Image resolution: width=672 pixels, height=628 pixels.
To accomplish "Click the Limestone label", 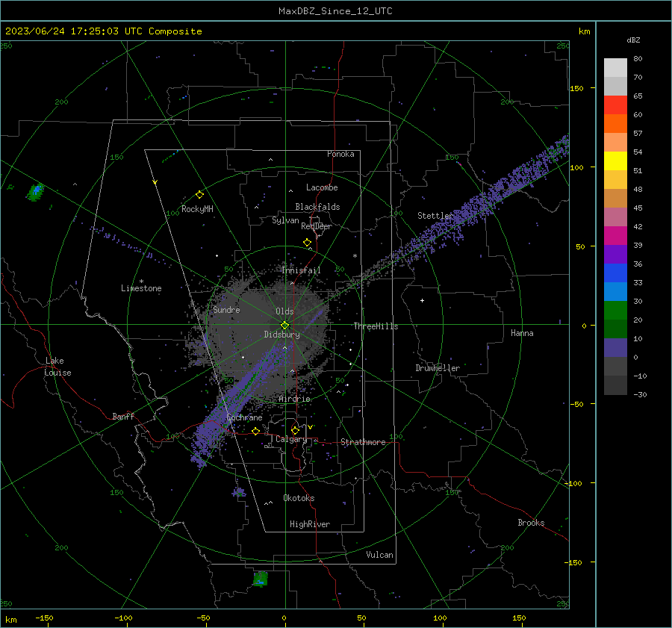I will (x=141, y=288).
